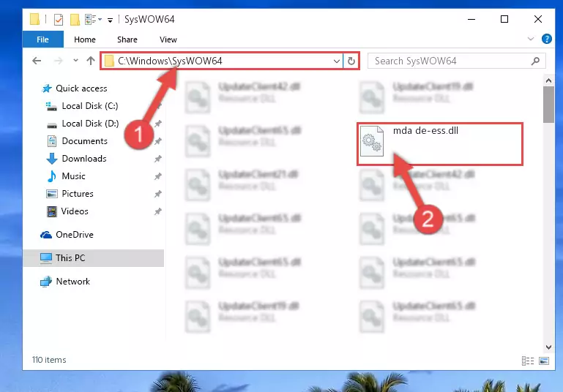Click the Music note icon
Screen dimensions: 563x392
[52, 176]
